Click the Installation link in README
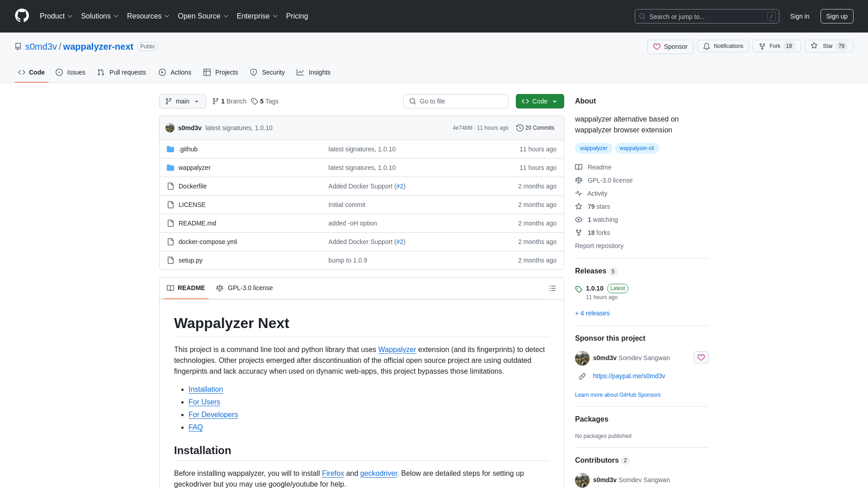 pyautogui.click(x=206, y=389)
